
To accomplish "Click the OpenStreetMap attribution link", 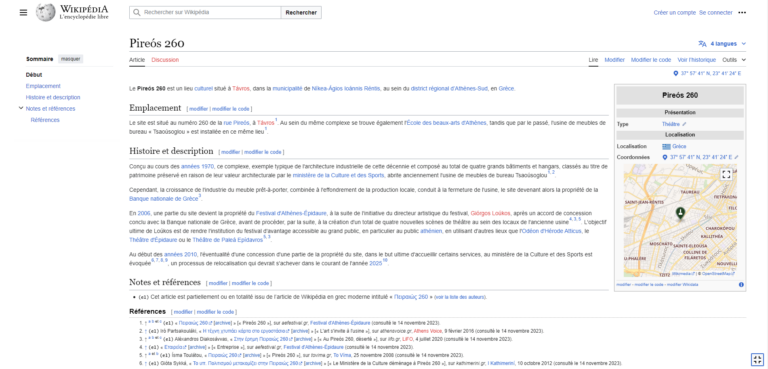I will tap(718, 273).
